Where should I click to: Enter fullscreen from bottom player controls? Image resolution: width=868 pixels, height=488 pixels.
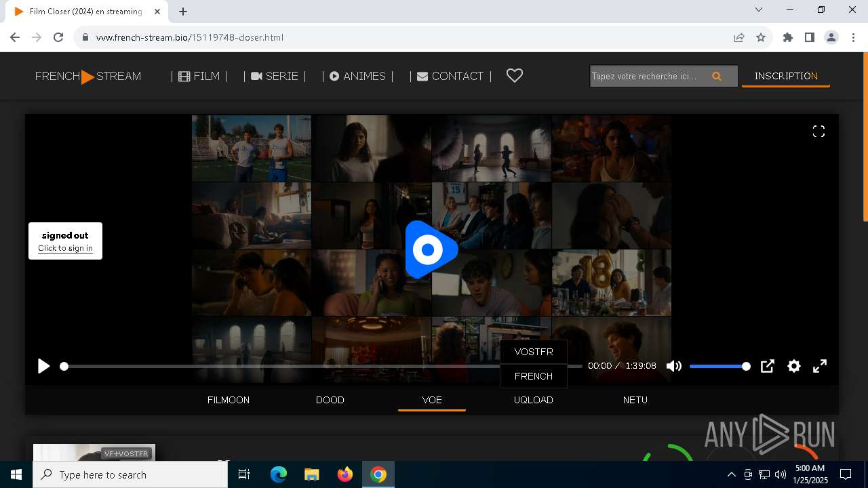pos(820,366)
